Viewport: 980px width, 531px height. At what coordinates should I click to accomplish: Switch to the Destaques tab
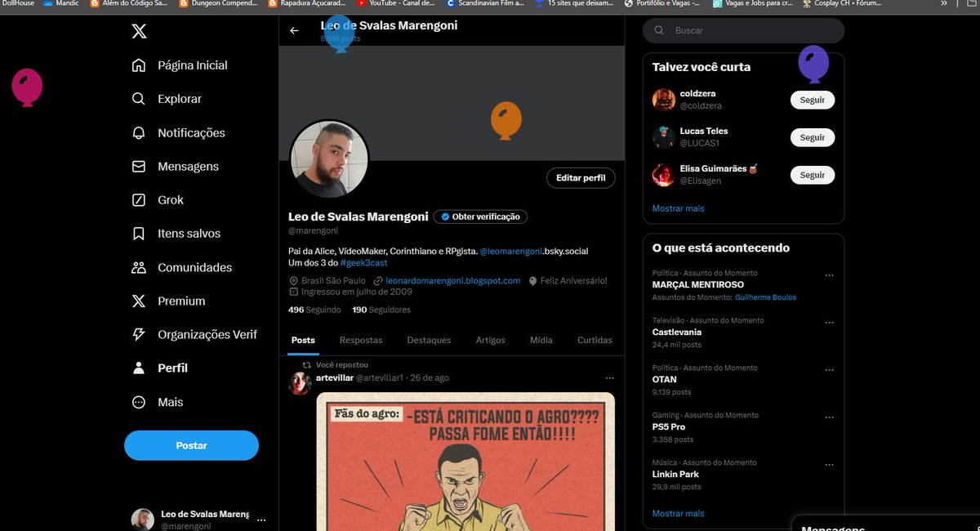(429, 340)
